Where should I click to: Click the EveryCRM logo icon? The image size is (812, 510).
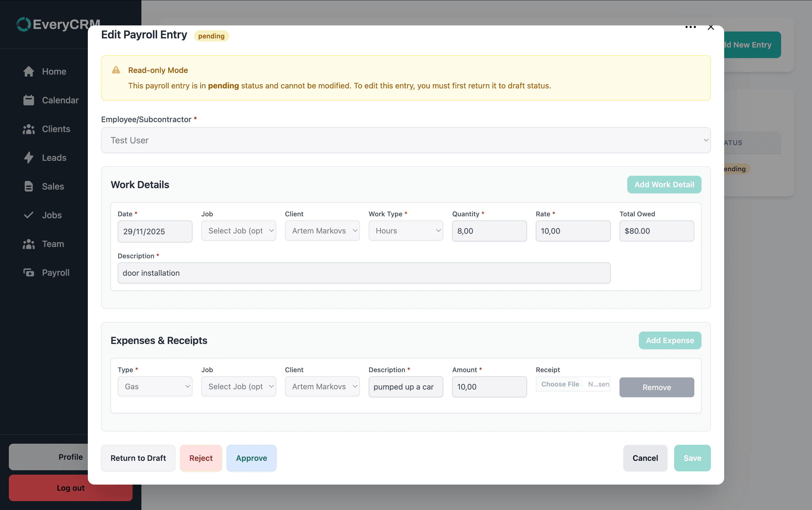[23, 24]
